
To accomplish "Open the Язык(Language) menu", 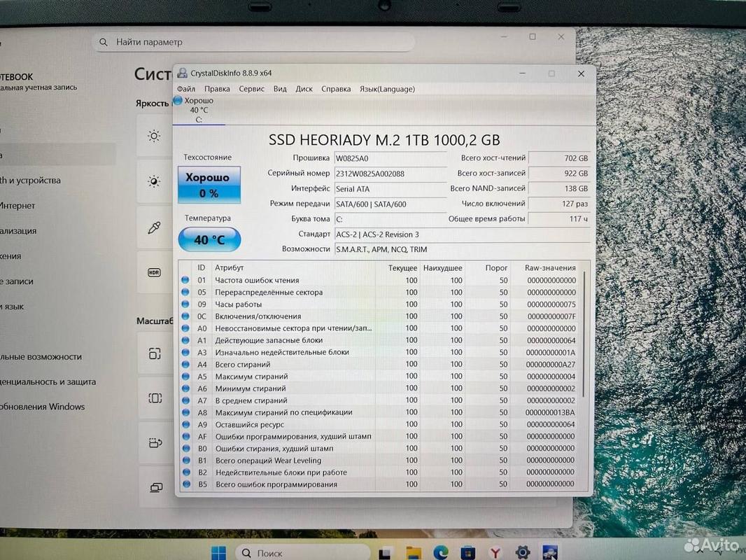I will 387,89.
